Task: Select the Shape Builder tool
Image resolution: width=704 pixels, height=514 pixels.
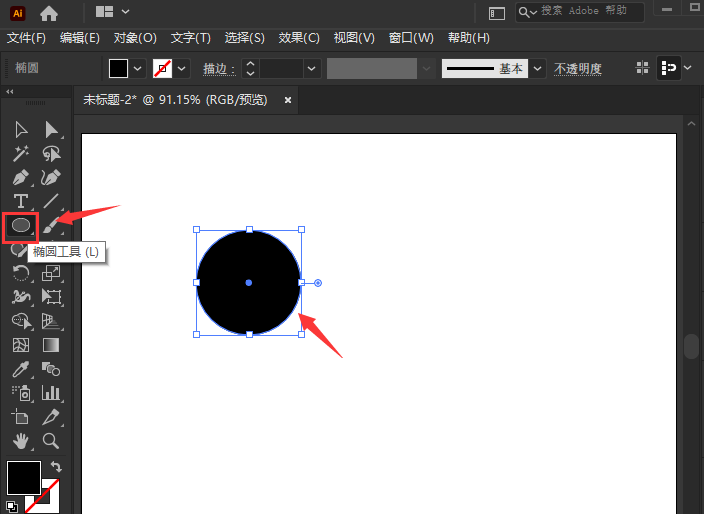Action: (22, 321)
